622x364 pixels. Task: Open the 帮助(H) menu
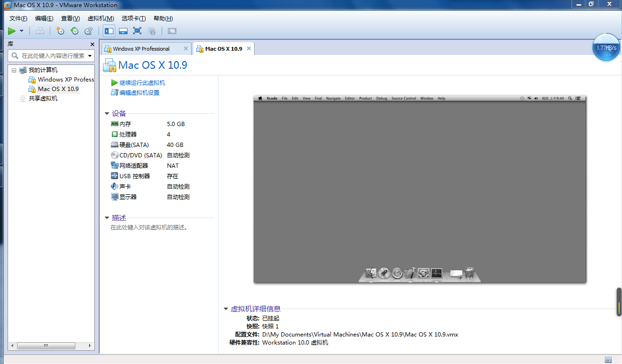[x=163, y=18]
